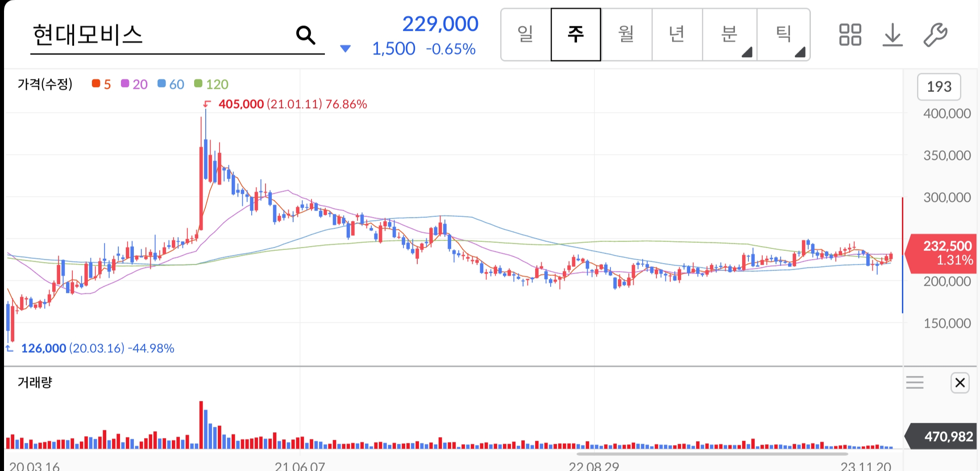Select the 월 monthly tab
This screenshot has height=471, width=980.
[626, 34]
